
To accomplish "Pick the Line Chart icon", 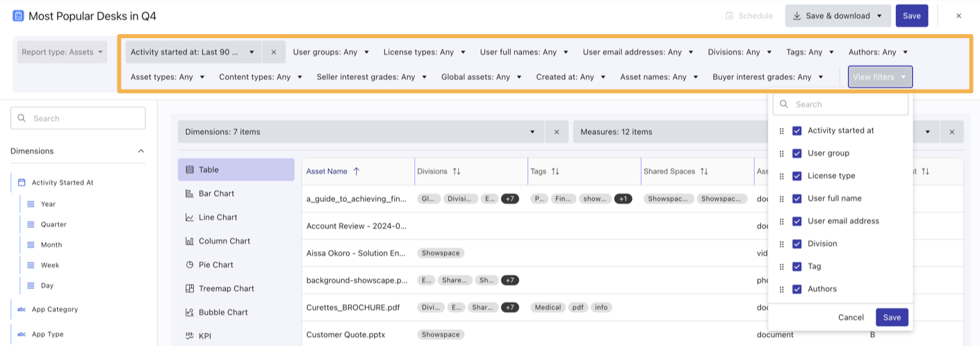I will tap(190, 217).
